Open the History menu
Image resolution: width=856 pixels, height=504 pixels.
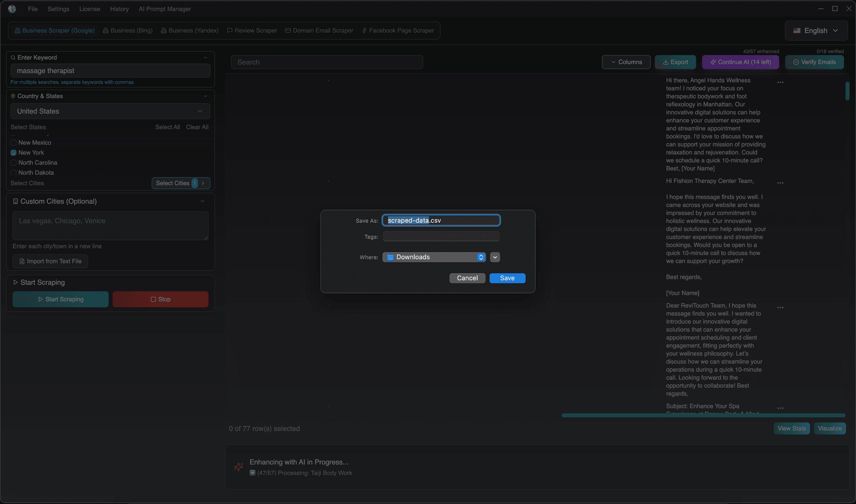click(119, 9)
